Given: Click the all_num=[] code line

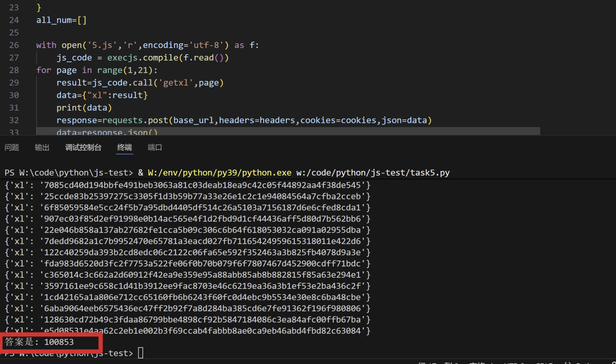Looking at the screenshot, I should (61, 20).
